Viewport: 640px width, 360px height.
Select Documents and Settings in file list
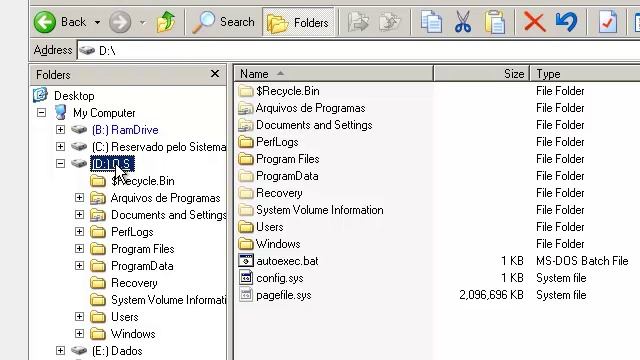coord(314,125)
